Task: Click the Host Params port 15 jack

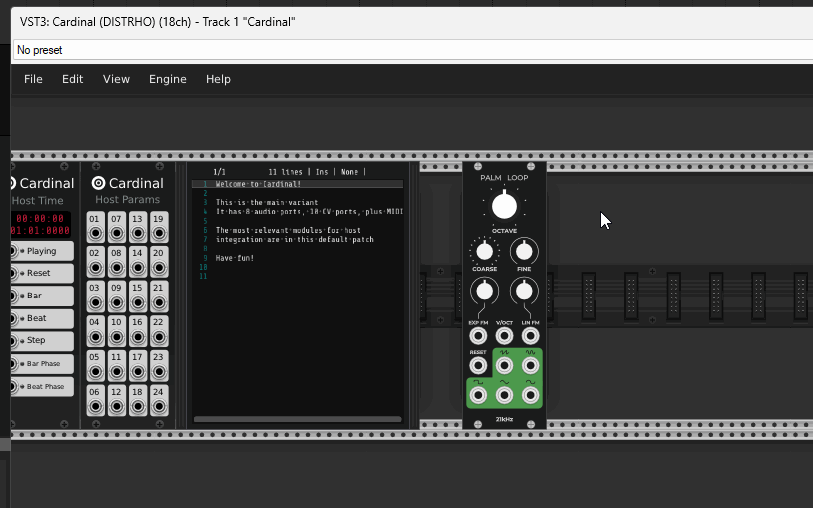Action: pos(138,303)
